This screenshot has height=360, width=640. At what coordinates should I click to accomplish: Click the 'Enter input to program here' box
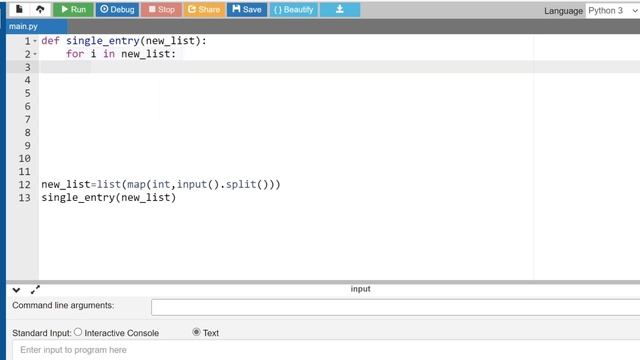[326, 350]
